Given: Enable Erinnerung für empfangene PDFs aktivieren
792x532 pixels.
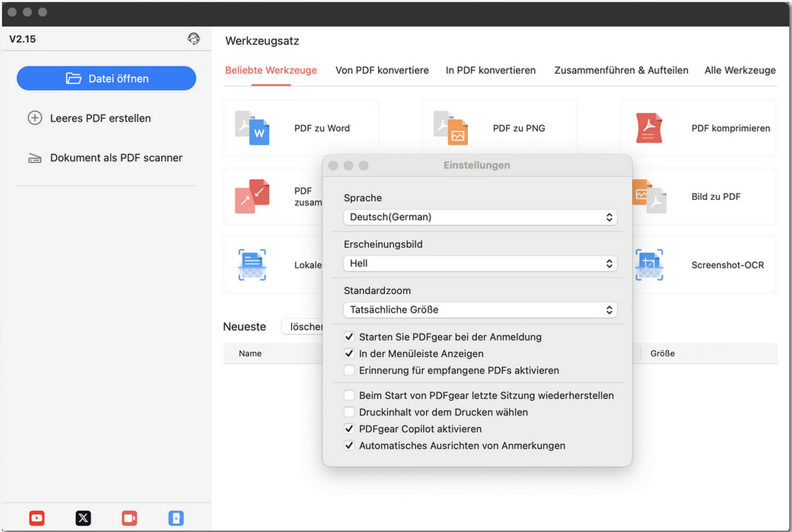Looking at the screenshot, I should (x=350, y=370).
